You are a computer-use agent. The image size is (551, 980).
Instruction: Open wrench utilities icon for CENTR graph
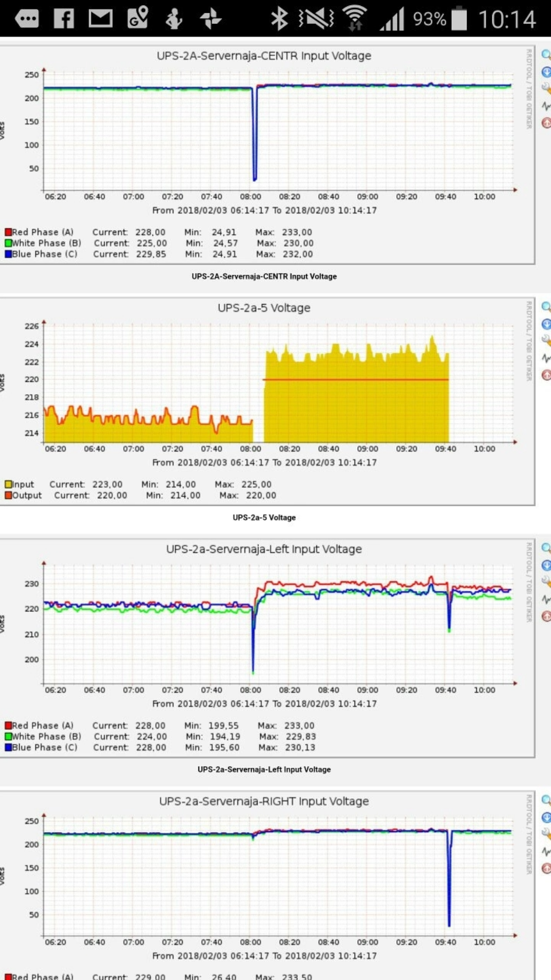(x=546, y=88)
